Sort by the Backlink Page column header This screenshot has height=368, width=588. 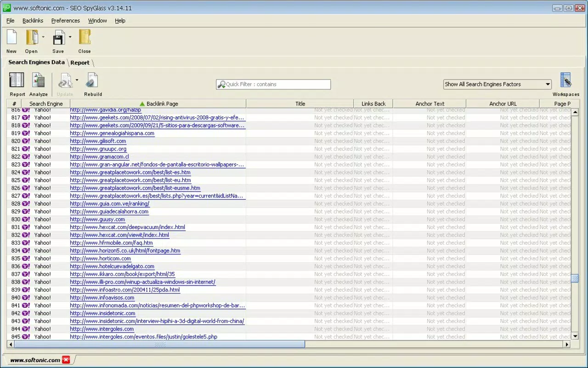pos(158,103)
